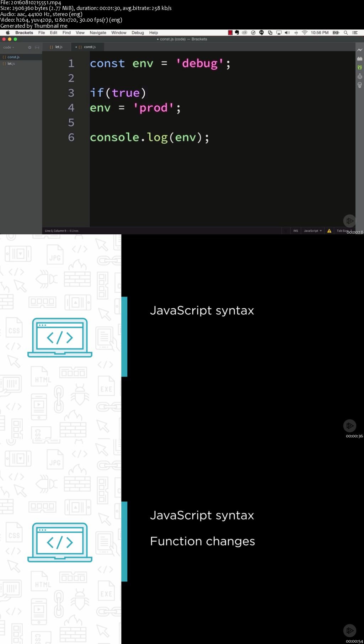The height and width of the screenshot is (644, 364).
Task: Click the split-view editor icon in sidebar
Action: [37, 47]
